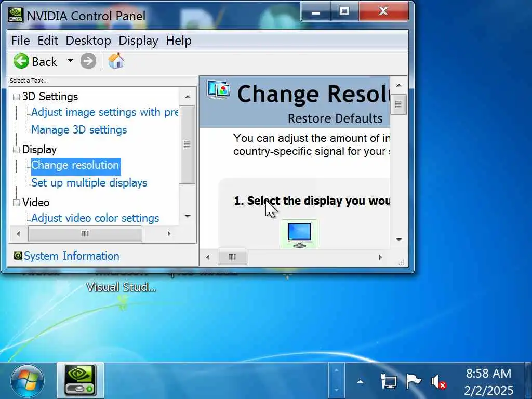Open the Help menu
This screenshot has width=532, height=399.
pos(179,41)
